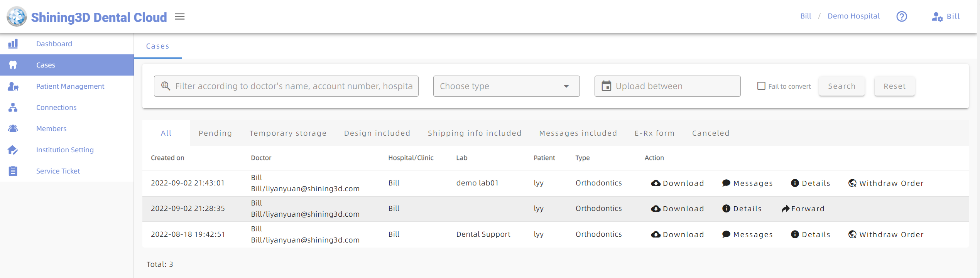
Task: Open the Dashboard bar chart icon
Action: [13, 44]
